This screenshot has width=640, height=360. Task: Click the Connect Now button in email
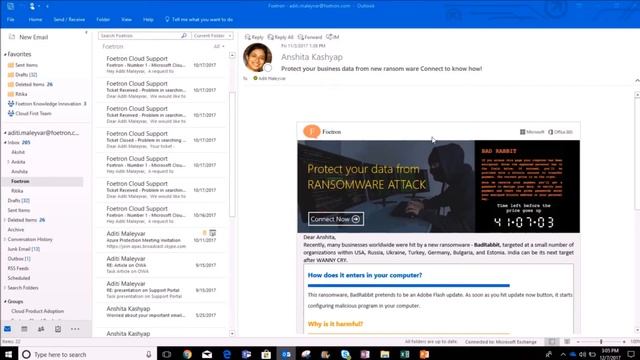coord(336,219)
